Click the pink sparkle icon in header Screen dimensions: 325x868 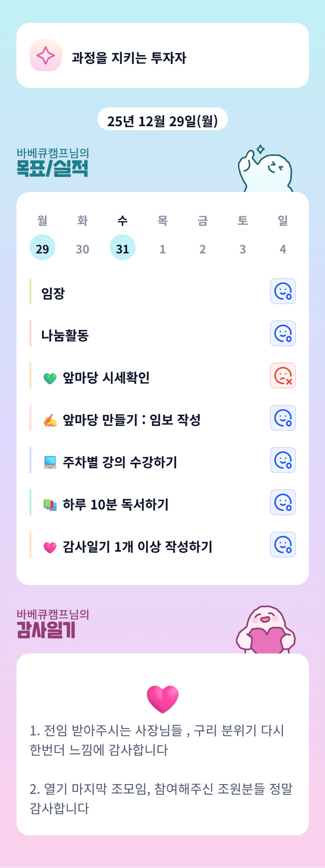[46, 55]
